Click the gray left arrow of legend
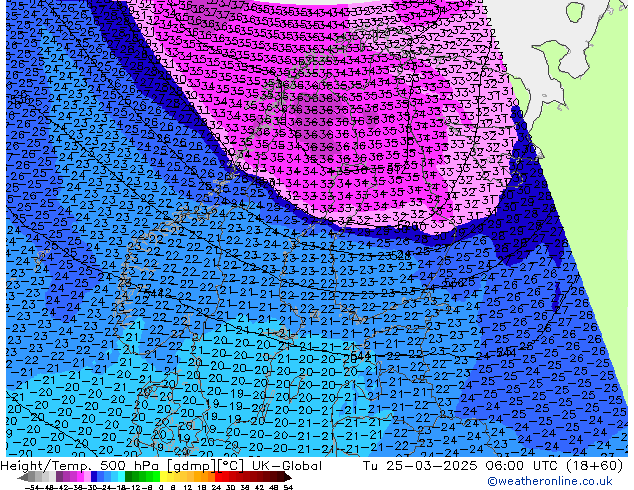 coord(23,477)
